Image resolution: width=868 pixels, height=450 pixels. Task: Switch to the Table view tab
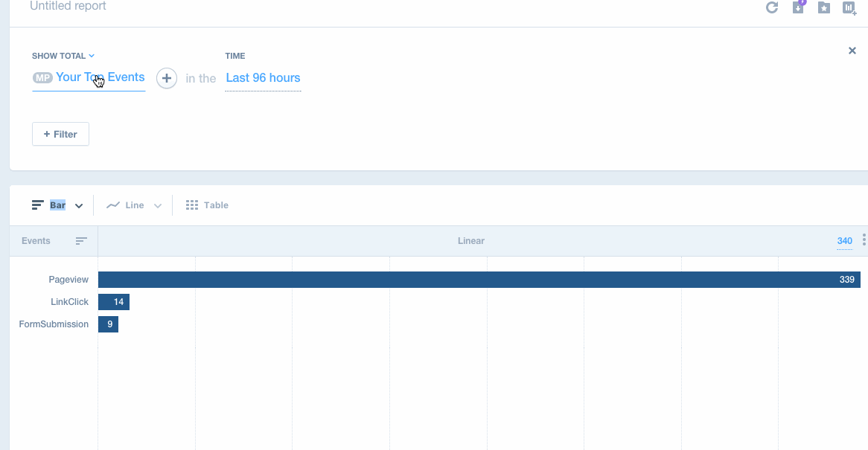(207, 205)
